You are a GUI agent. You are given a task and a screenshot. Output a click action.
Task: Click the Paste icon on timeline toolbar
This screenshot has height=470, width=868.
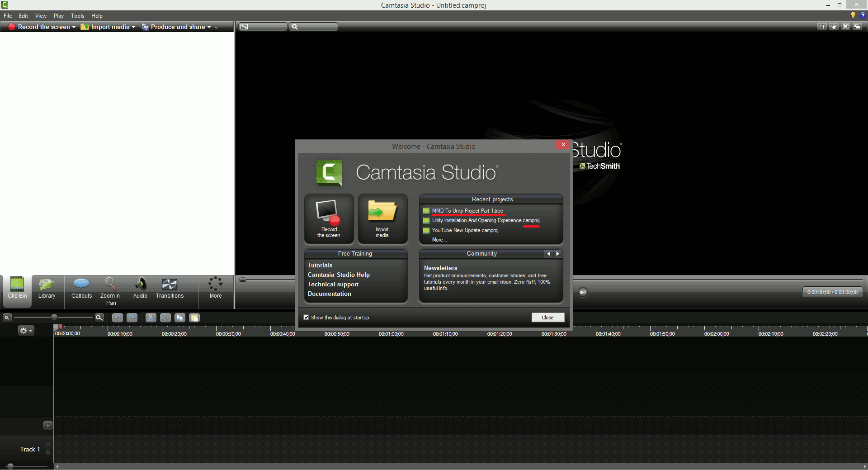(194, 318)
